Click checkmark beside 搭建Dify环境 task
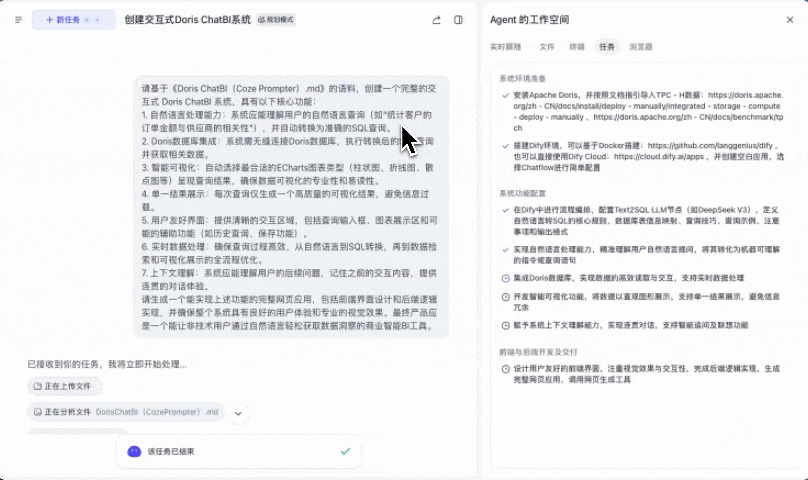 [x=506, y=146]
